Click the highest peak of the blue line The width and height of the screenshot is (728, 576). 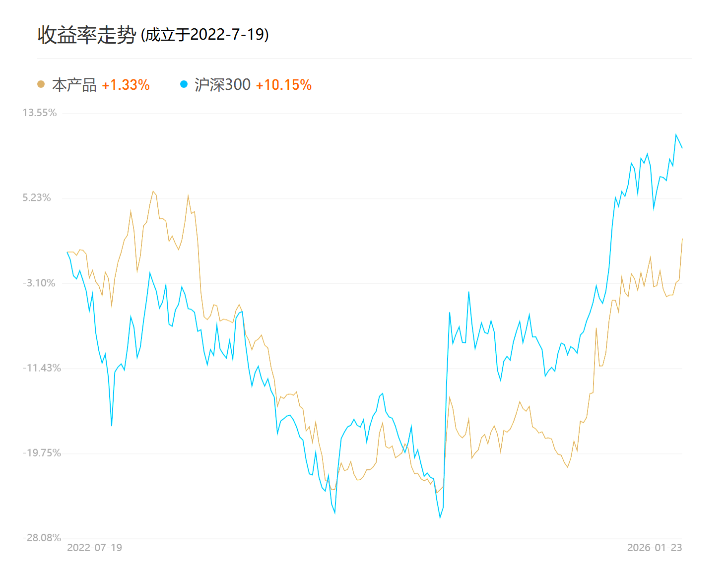tap(676, 134)
